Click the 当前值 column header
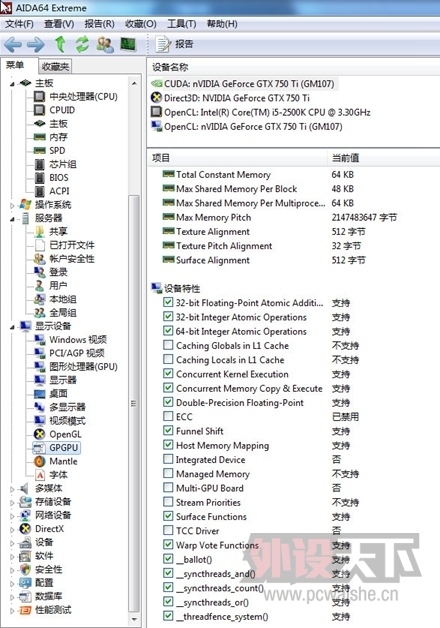This screenshot has height=628, width=440. coord(384,158)
